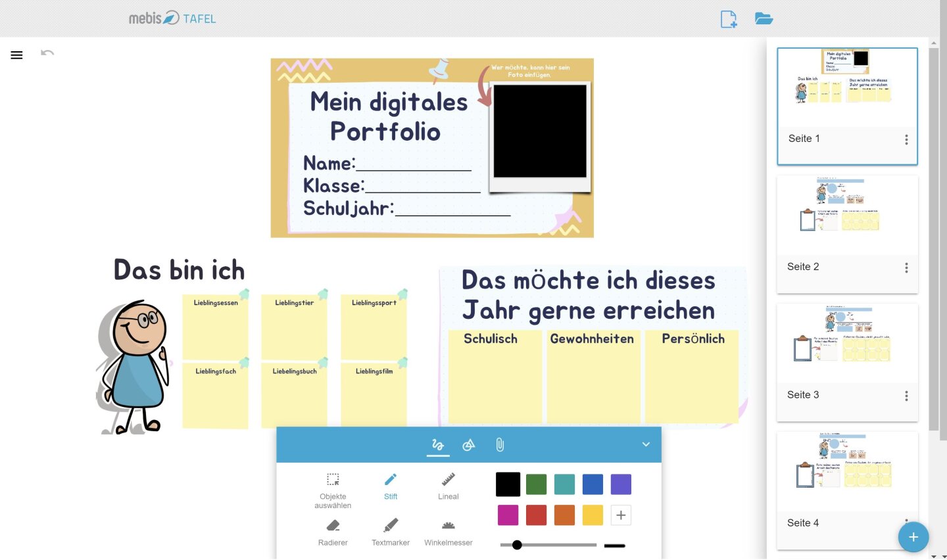Click the Schulisch goal column
947x560 pixels.
point(495,376)
